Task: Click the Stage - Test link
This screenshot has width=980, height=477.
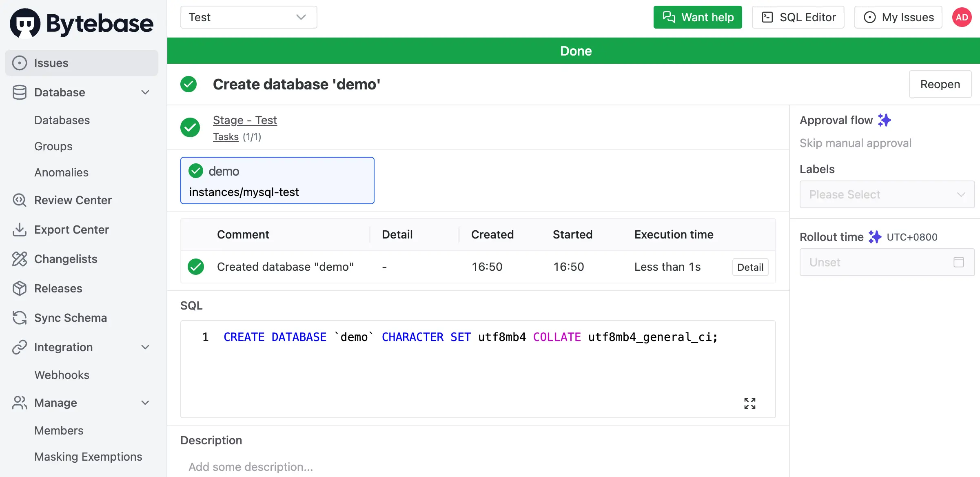Action: 245,120
